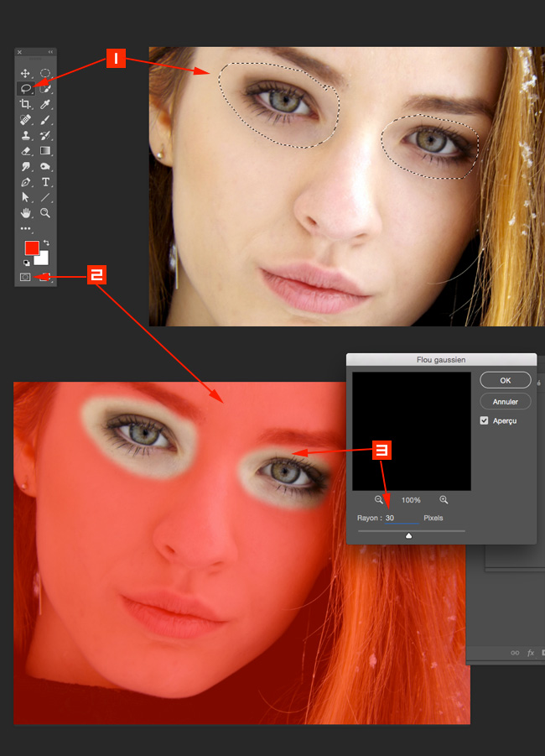Click the Annuler button

505,402
